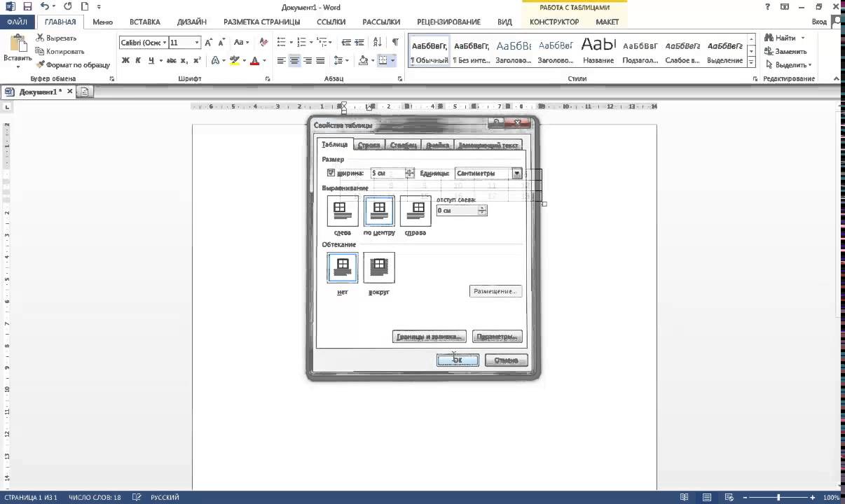Align text left in ribbon

pos(281,61)
